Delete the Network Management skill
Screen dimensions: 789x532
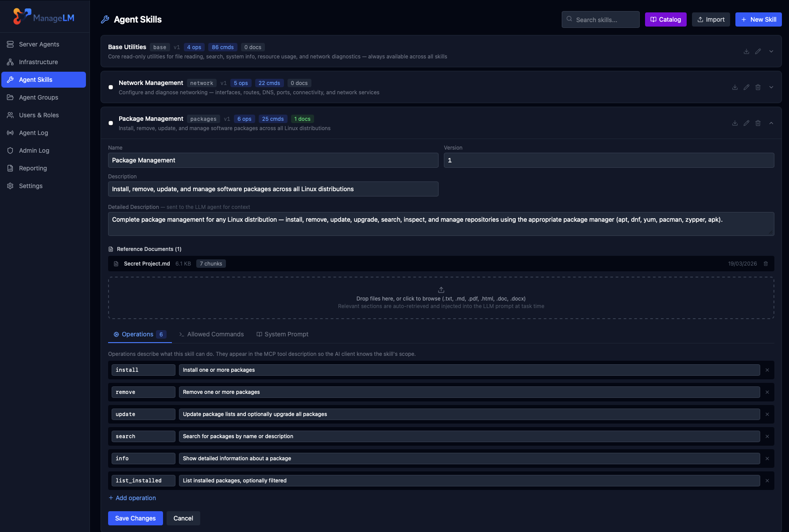[x=758, y=87]
